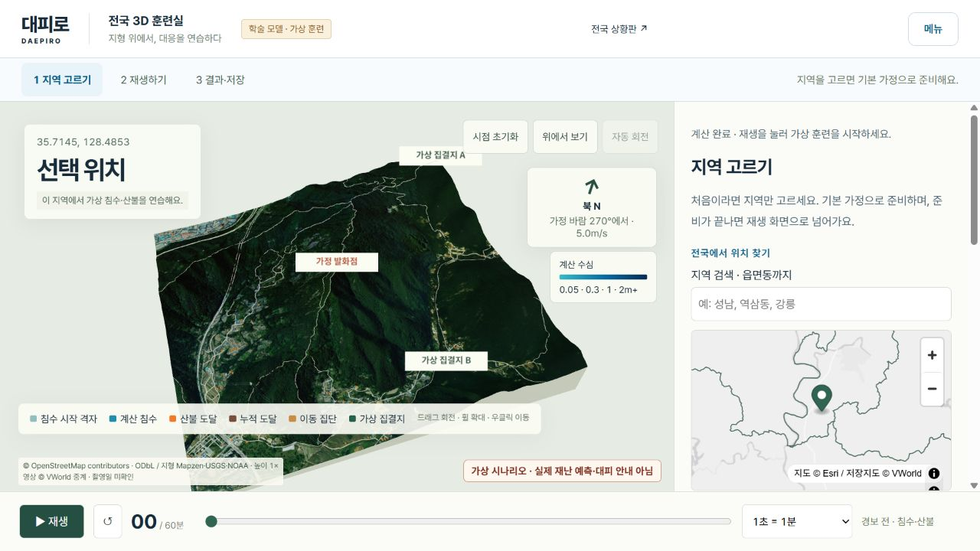Open the map attribution info icon
The image size is (980, 551).
coord(934,473)
